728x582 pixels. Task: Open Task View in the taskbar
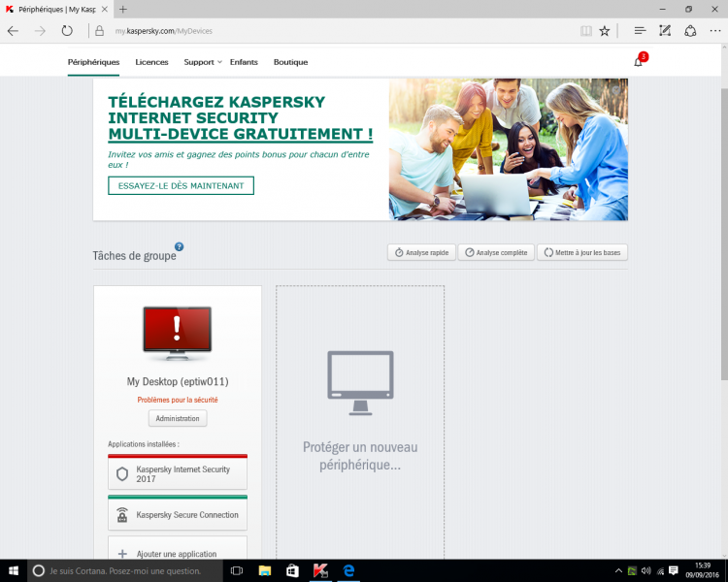(x=236, y=570)
